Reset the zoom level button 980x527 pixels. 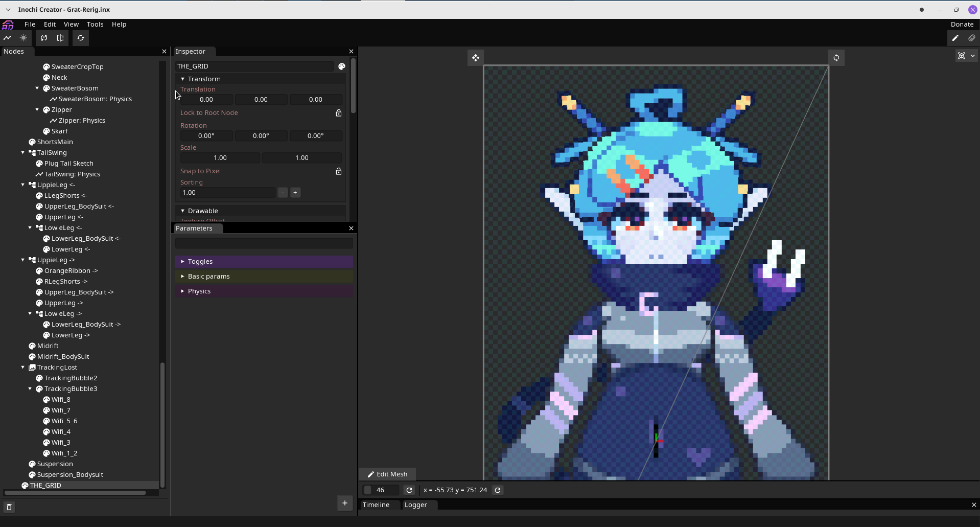(409, 490)
